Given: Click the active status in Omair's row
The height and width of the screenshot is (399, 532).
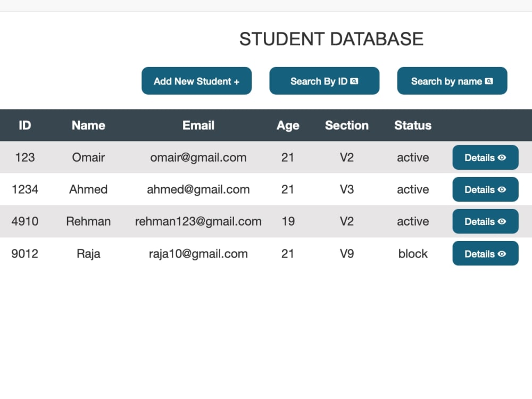Looking at the screenshot, I should 413,157.
